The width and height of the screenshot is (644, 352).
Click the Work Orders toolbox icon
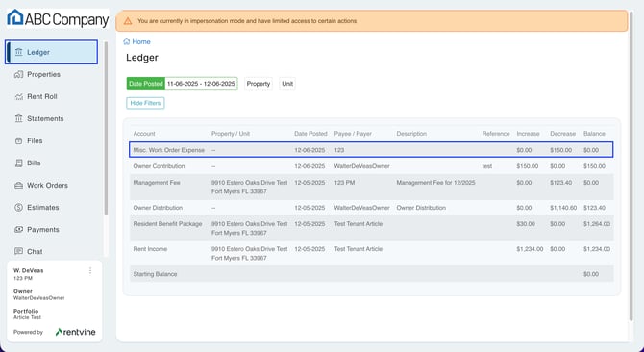(x=18, y=186)
